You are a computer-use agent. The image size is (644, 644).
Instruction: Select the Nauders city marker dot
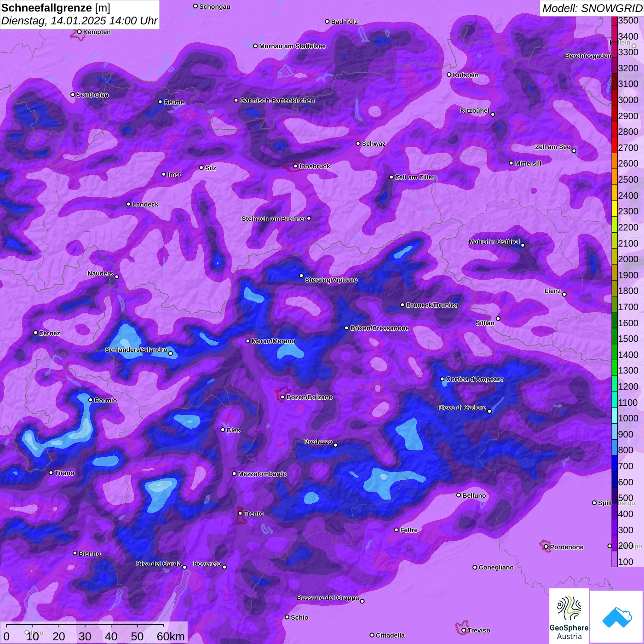(x=117, y=277)
